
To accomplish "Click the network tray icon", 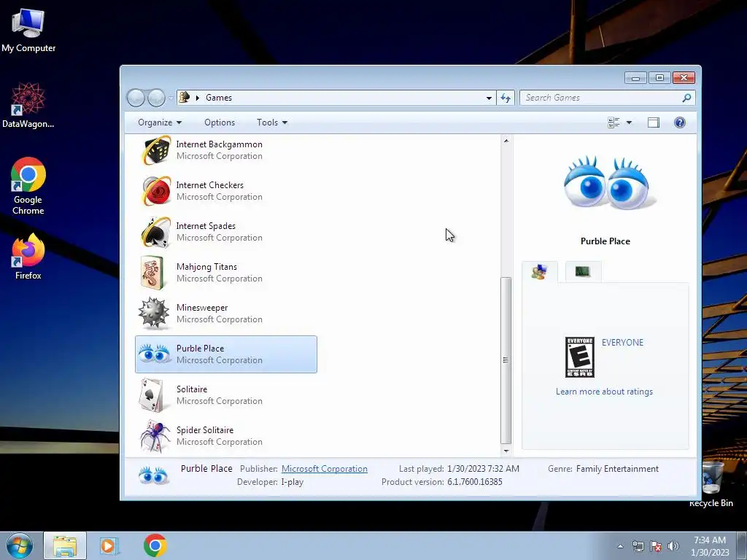I will pyautogui.click(x=638, y=546).
